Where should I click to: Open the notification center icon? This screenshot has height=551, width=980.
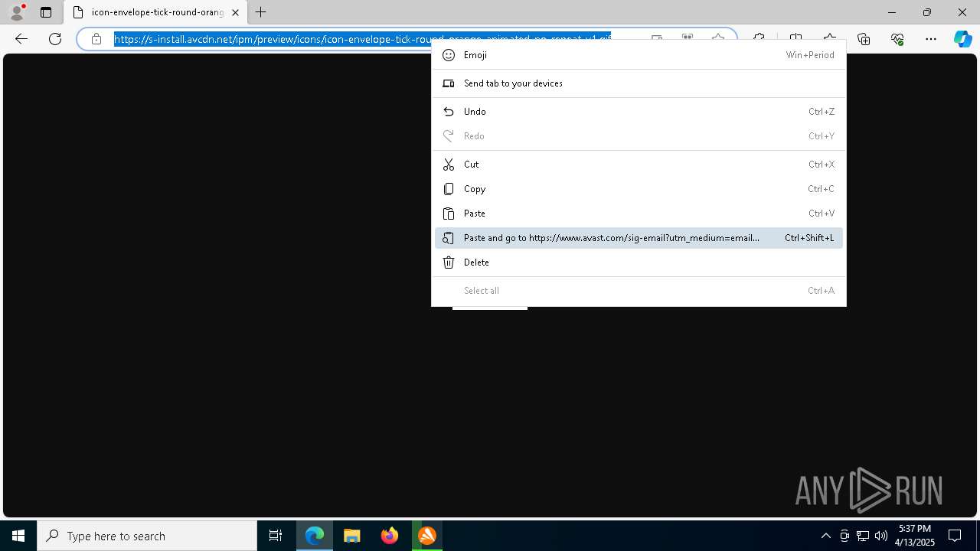pyautogui.click(x=955, y=536)
